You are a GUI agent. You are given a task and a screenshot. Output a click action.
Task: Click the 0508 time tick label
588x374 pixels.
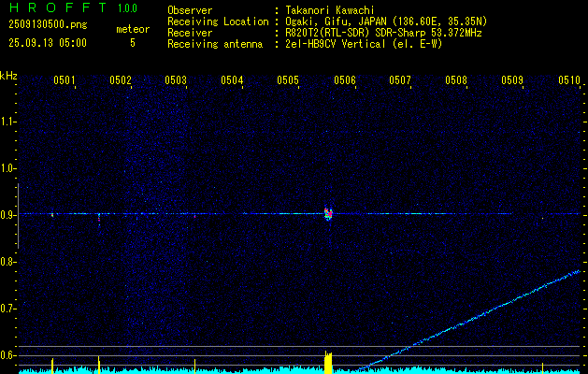[456, 80]
